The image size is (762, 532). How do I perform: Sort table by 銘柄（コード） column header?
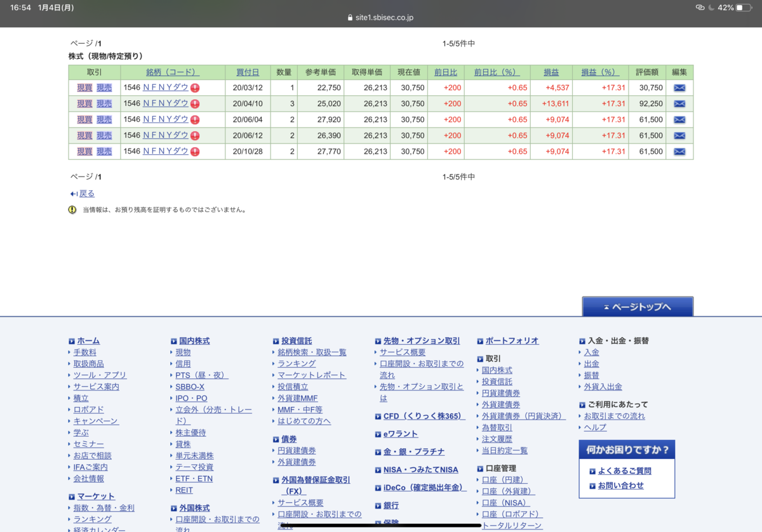click(173, 72)
